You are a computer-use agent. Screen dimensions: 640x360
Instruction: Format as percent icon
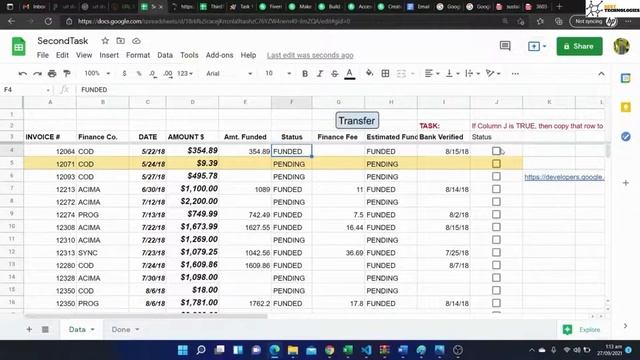point(139,73)
